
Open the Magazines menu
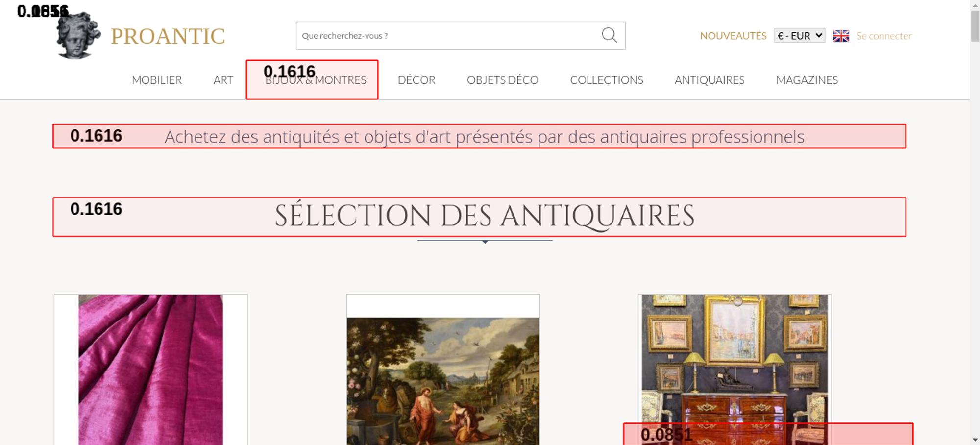click(x=807, y=80)
